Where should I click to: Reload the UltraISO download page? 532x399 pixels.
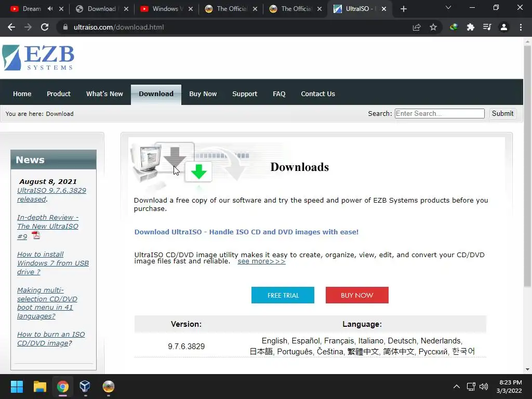click(x=45, y=27)
